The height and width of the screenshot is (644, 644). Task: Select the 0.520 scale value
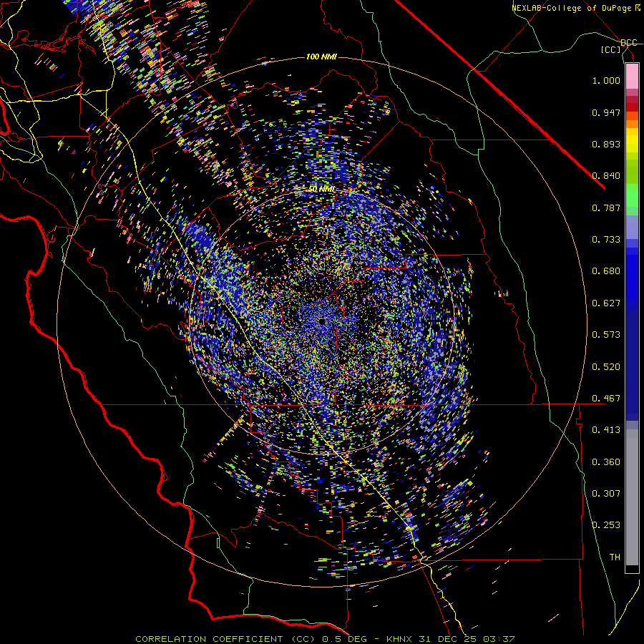[606, 367]
